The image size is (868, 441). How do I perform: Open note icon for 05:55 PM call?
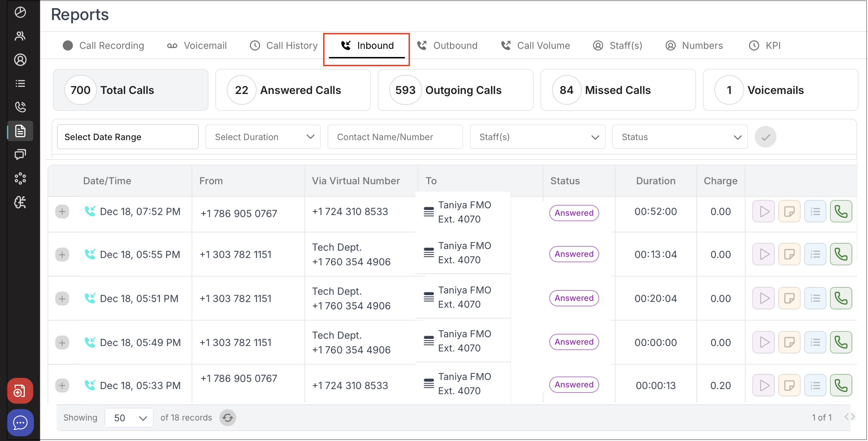pos(789,254)
